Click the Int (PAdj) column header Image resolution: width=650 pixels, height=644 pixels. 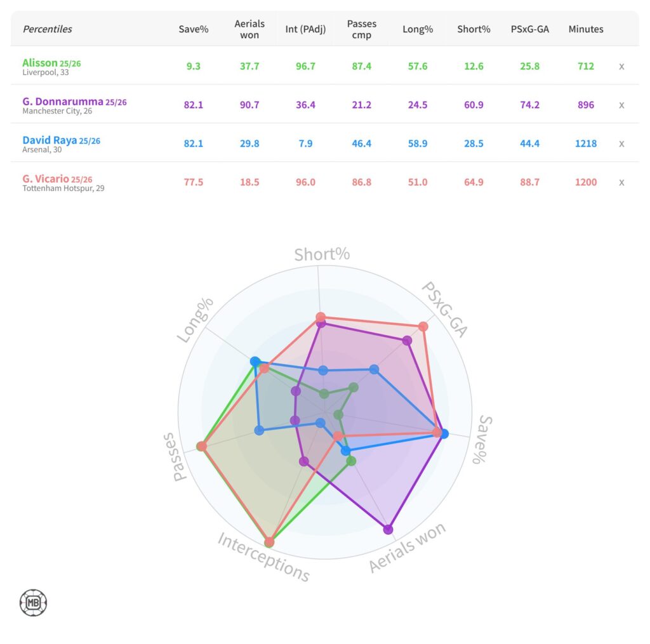click(x=305, y=29)
